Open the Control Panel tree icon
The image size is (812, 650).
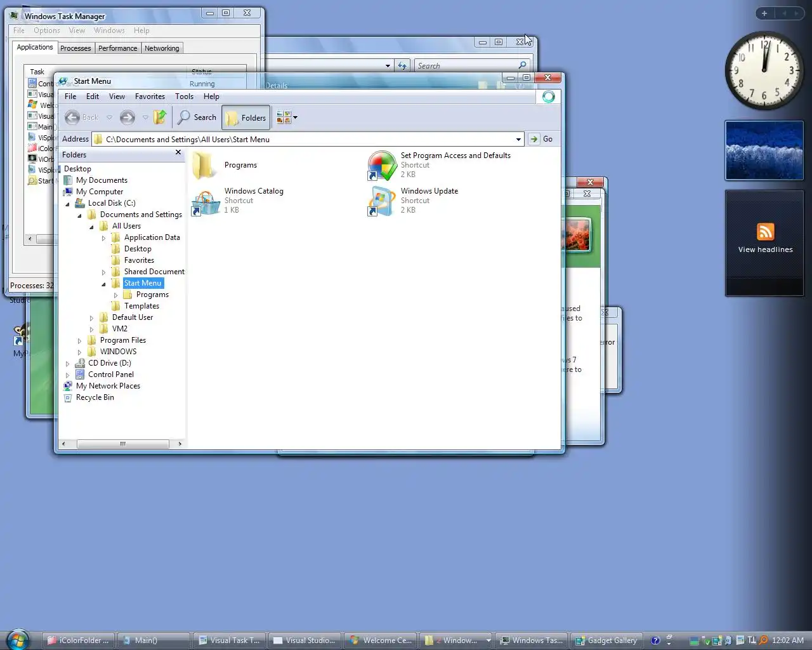point(80,375)
